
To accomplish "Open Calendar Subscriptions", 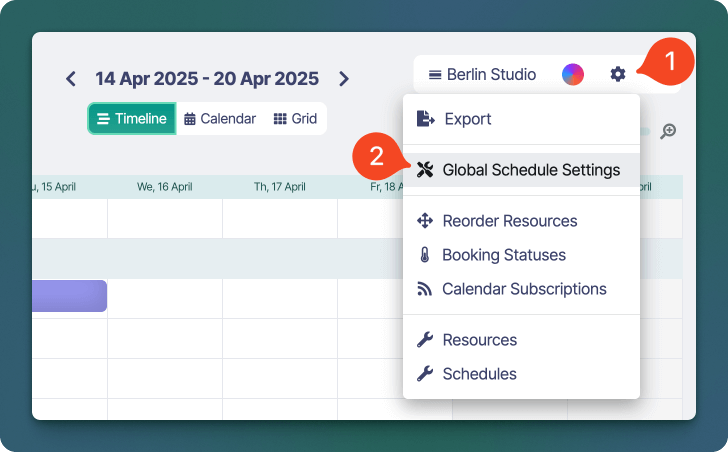I will coord(521,289).
